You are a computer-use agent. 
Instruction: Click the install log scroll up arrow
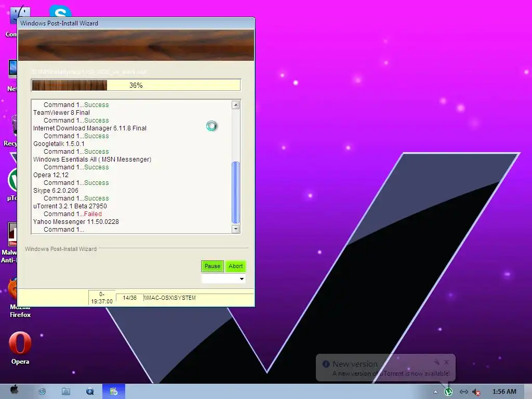[236, 105]
